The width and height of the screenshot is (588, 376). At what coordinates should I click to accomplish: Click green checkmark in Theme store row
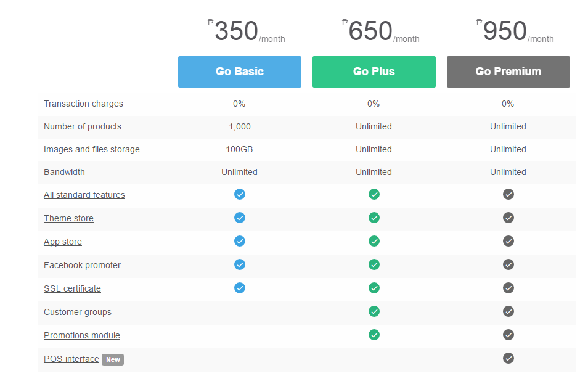pyautogui.click(x=374, y=218)
